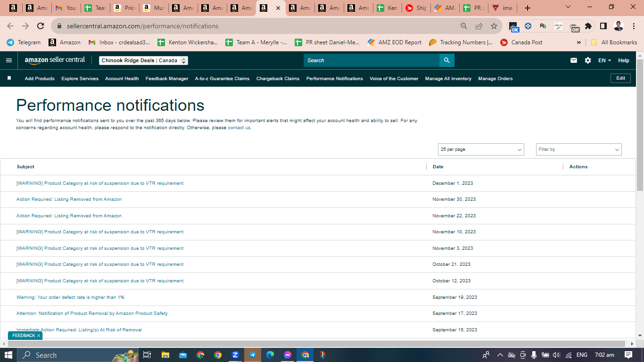644x362 pixels.
Task: Click the Edit button in the navigation bar
Action: [620, 78]
